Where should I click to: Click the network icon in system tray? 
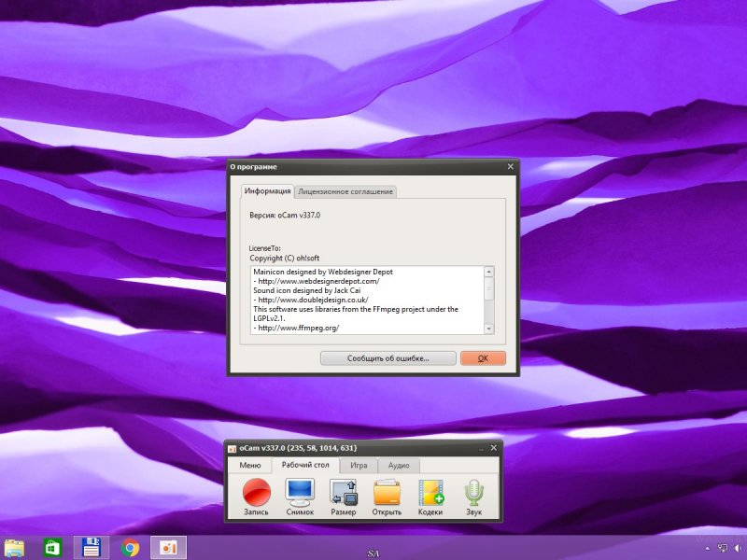tap(723, 549)
